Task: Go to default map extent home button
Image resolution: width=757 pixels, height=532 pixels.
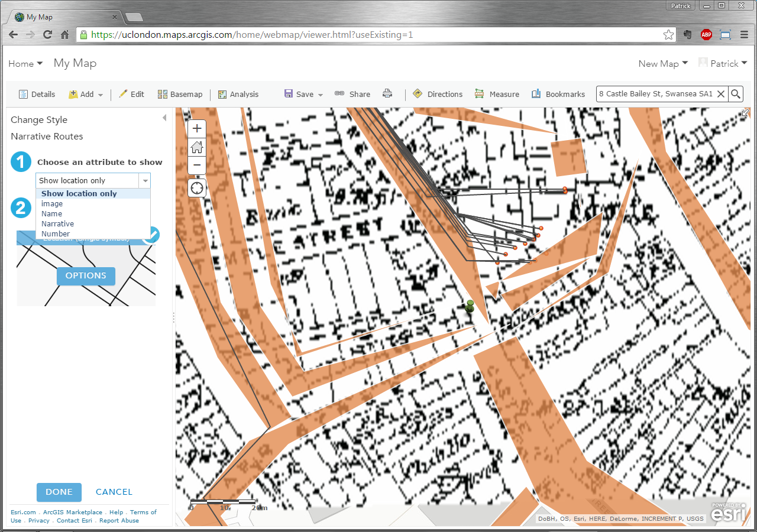Action: [197, 147]
